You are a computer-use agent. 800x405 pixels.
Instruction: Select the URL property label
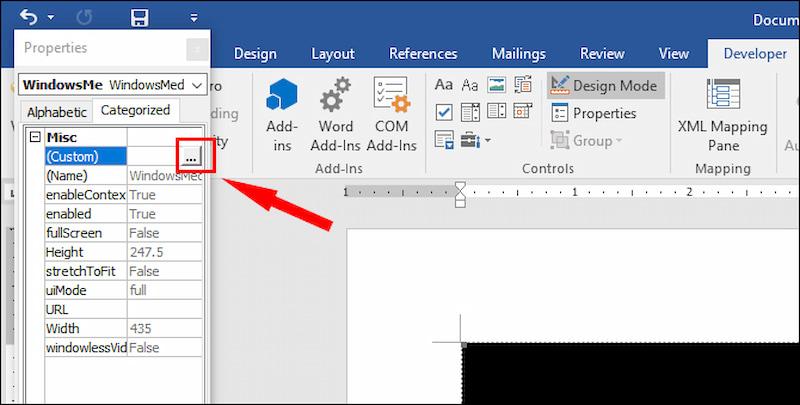pyautogui.click(x=85, y=309)
